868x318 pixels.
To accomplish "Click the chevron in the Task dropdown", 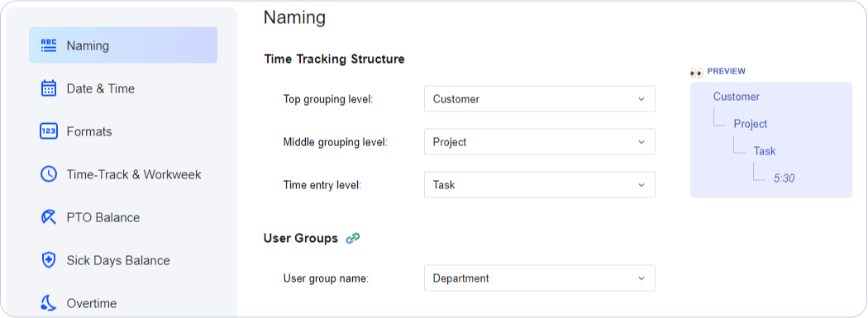I will [x=641, y=185].
